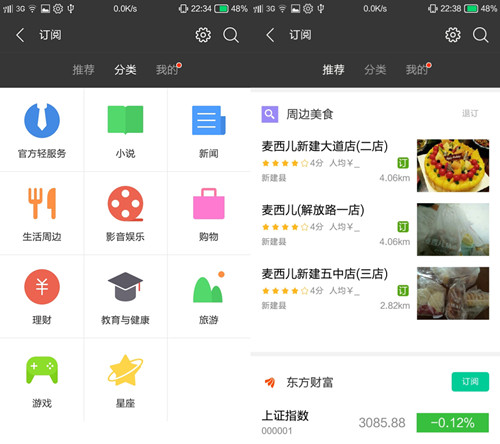The width and height of the screenshot is (500, 444).
Task: Open the 小说 green book icon
Action: pos(125,120)
